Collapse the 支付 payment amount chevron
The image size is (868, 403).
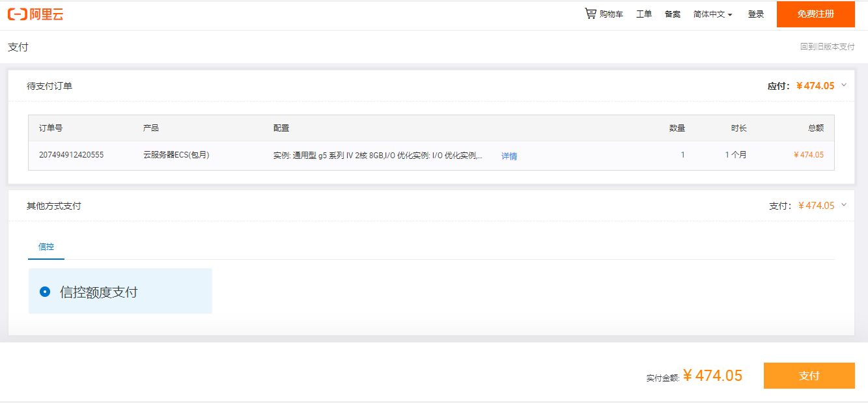(845, 205)
